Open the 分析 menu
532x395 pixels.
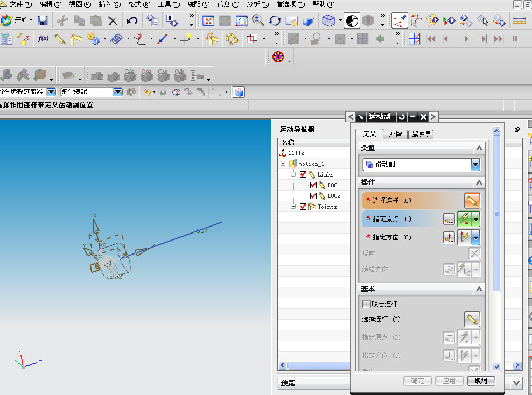(x=257, y=4)
